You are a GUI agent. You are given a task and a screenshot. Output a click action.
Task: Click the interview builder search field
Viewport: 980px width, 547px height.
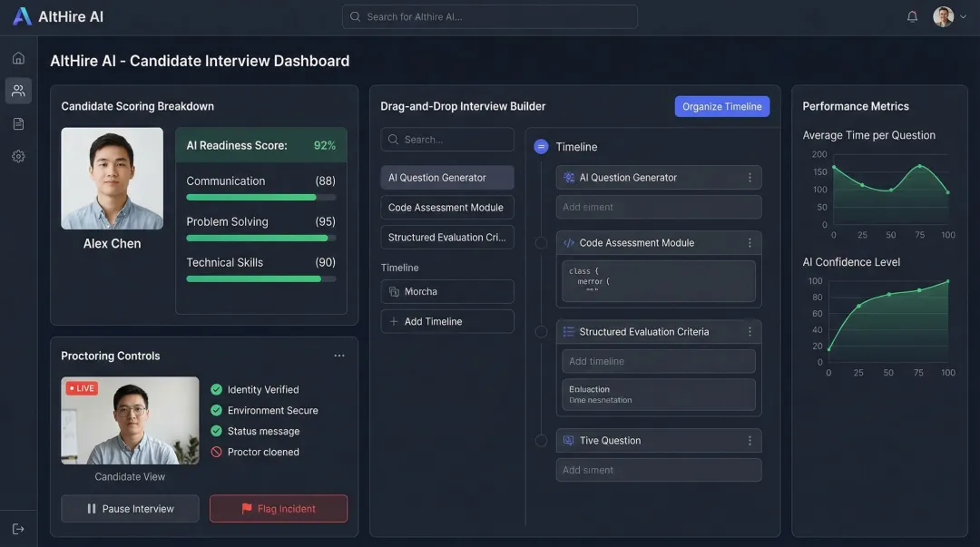(x=446, y=139)
